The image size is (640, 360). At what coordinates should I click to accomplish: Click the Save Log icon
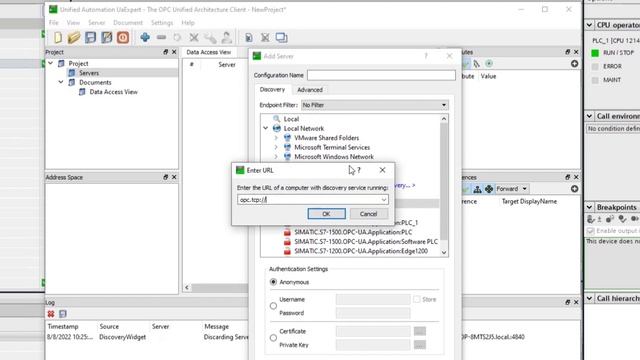62,314
